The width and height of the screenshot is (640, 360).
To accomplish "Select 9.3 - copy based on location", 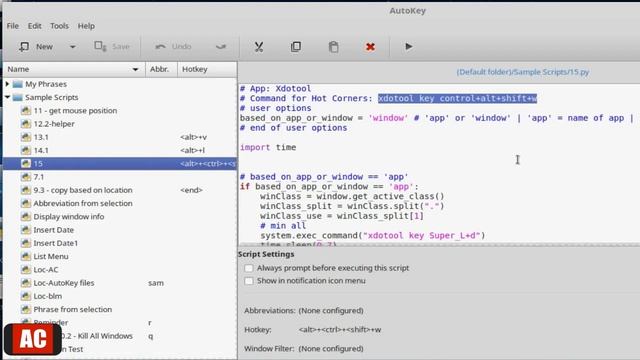I will point(83,190).
